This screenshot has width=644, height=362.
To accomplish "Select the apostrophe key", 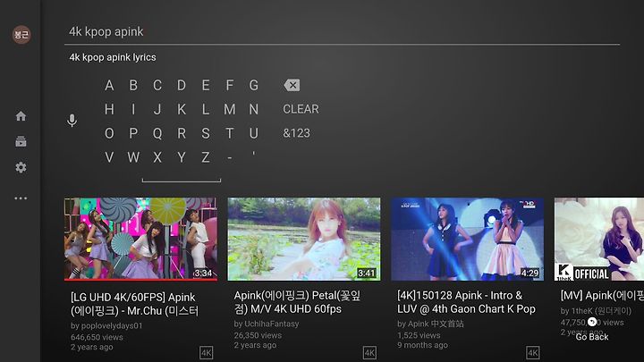I will (254, 154).
